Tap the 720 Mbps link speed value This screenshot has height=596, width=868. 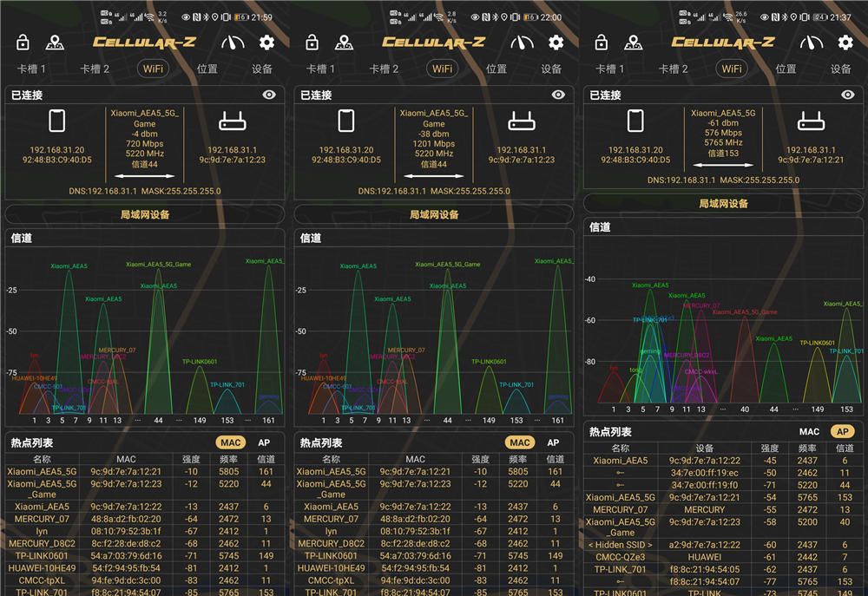pyautogui.click(x=144, y=144)
